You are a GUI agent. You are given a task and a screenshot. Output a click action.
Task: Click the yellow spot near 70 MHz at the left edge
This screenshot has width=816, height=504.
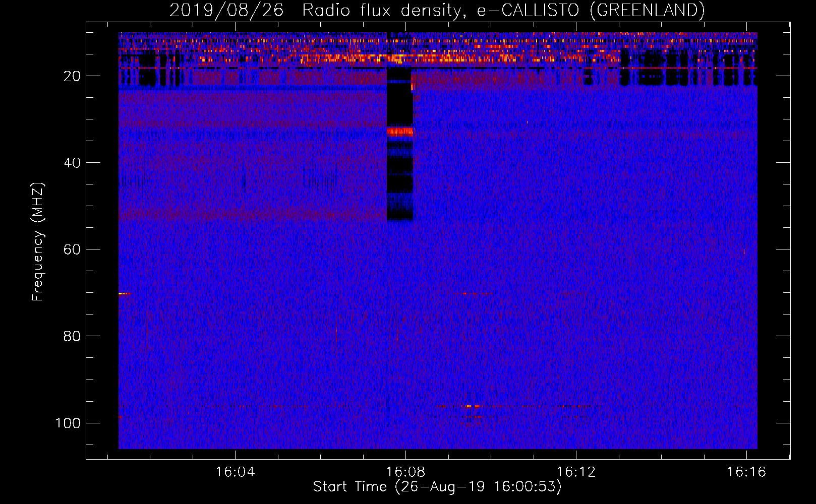[x=124, y=293]
